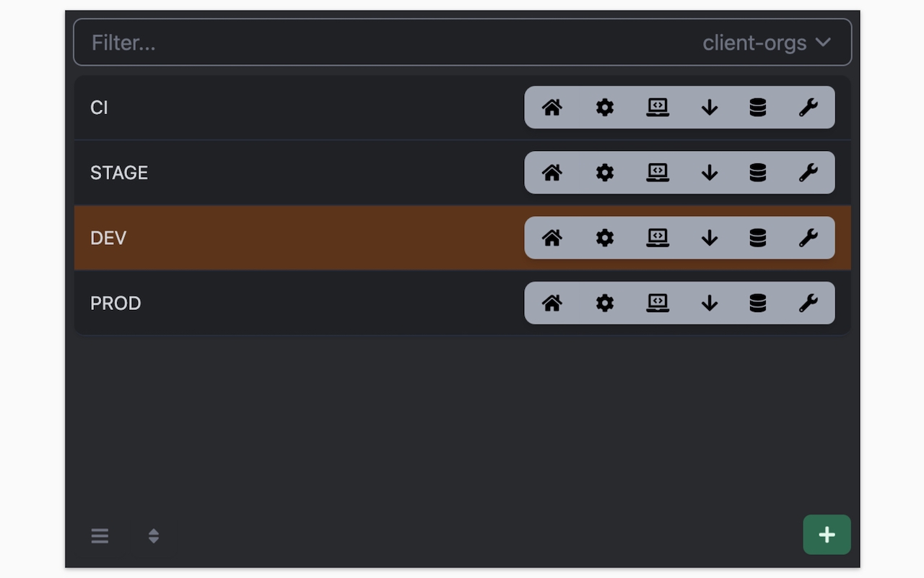Open home for the CI org
The height and width of the screenshot is (578, 924).
click(552, 108)
